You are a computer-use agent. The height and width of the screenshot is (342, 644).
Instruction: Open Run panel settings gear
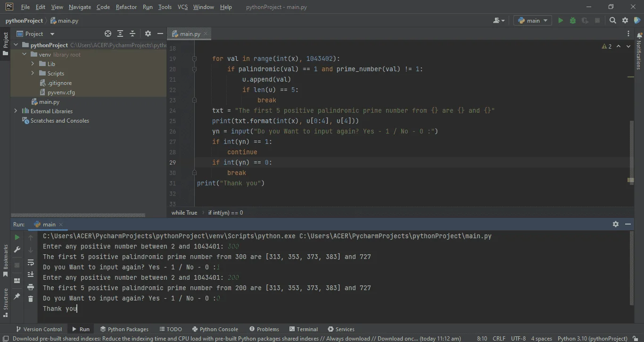(x=615, y=224)
